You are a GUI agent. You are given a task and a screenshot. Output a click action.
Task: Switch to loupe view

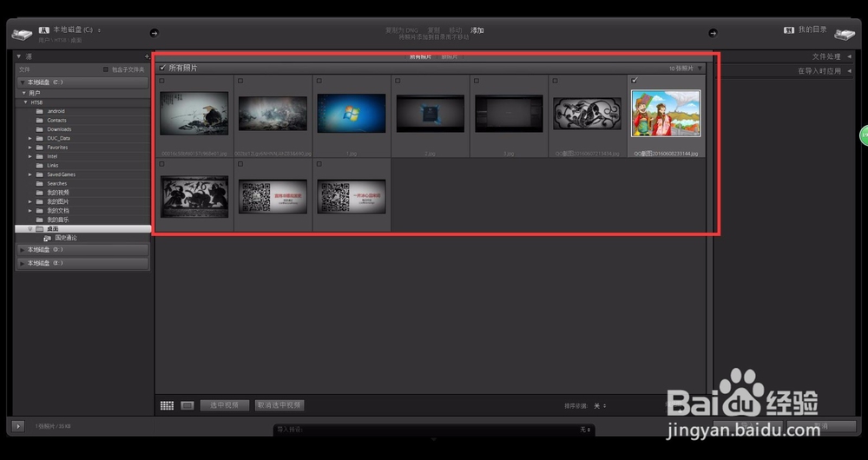pos(187,405)
